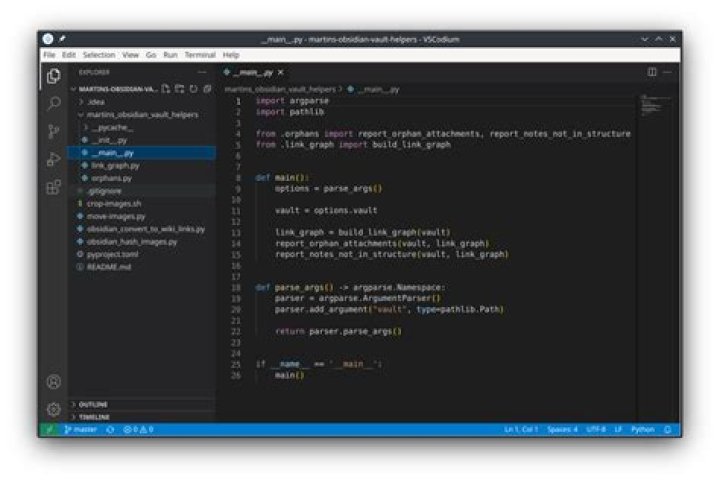
Task: Open the Help menu
Action: 231,55
